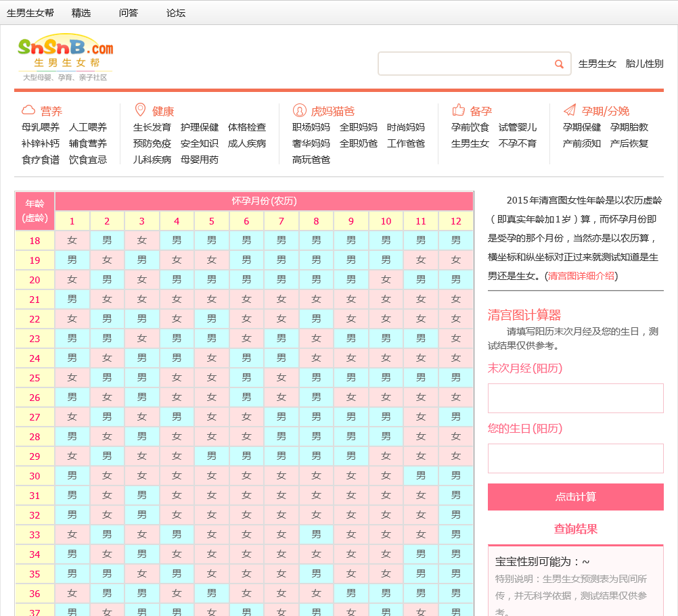Viewport: 678px width, 616px height.
Task: Select the 产后恢复 link
Action: click(x=629, y=143)
